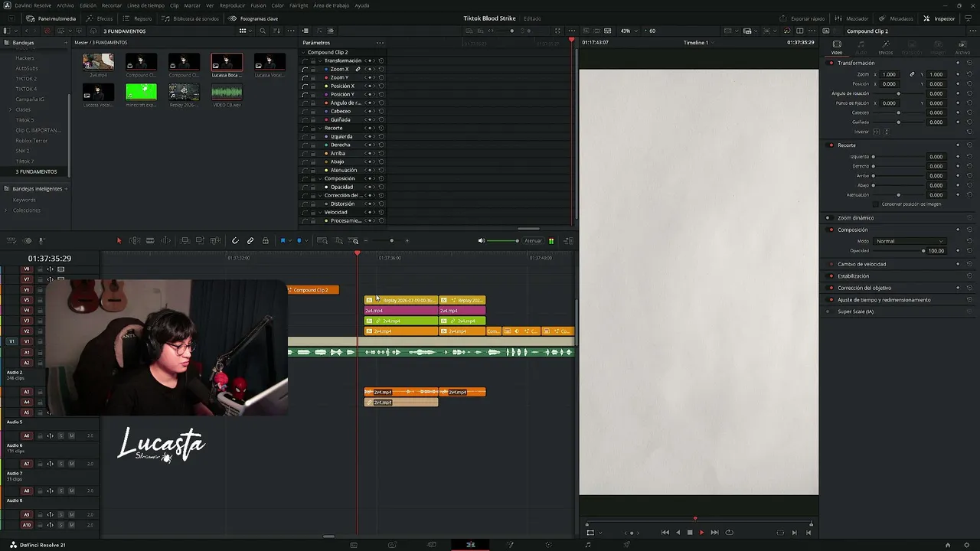Toggle timeline snapping magnet icon
Image resolution: width=980 pixels, height=551 pixels.
click(x=235, y=241)
